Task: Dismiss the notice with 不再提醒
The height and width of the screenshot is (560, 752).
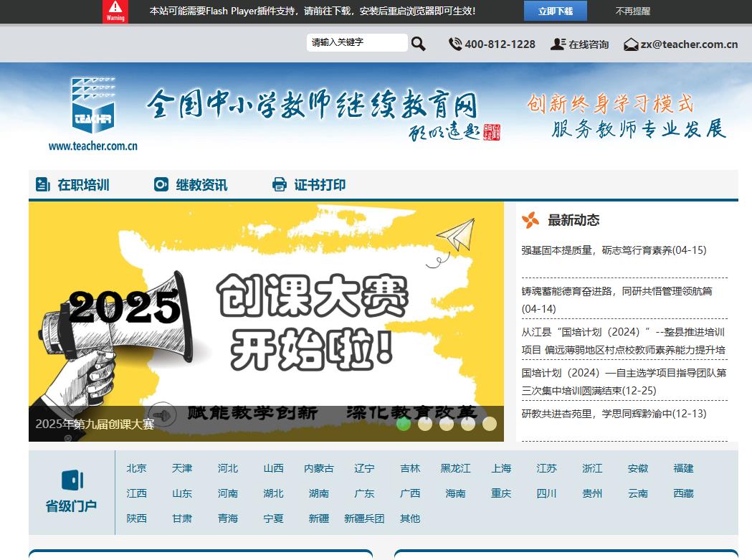Action: [632, 11]
